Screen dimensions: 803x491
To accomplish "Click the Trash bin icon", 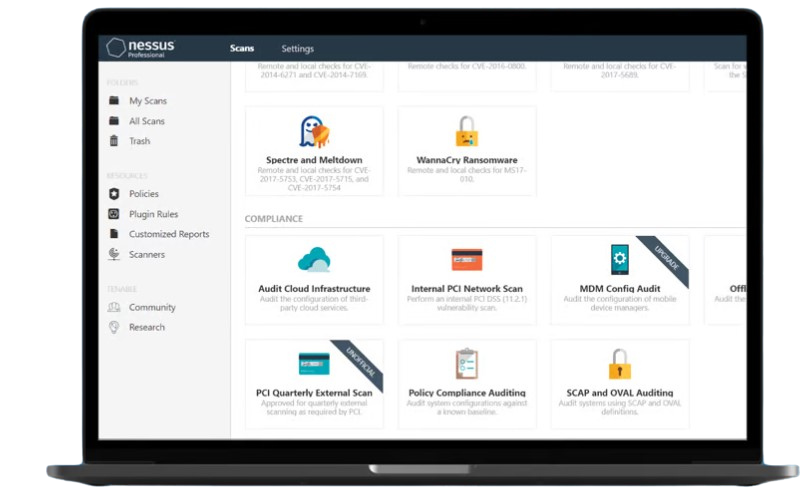I will pyautogui.click(x=114, y=140).
